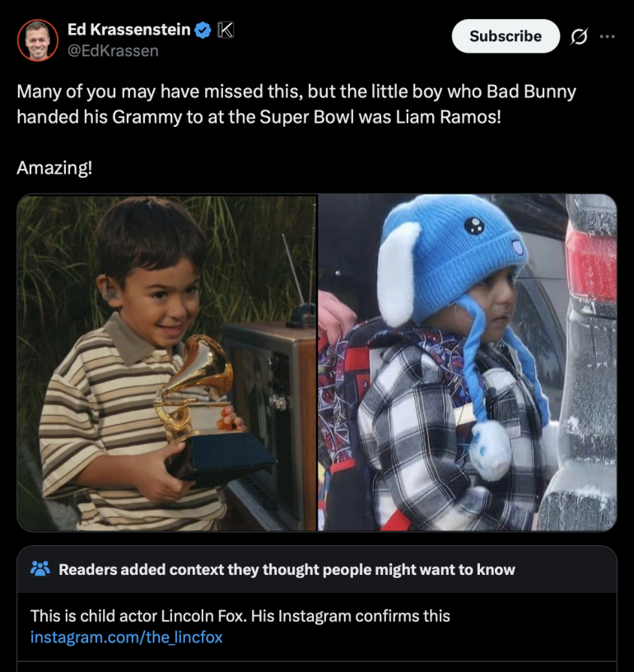Click Ed Krassenstein's profile avatar
Viewport: 634px width, 672px height.
point(38,40)
